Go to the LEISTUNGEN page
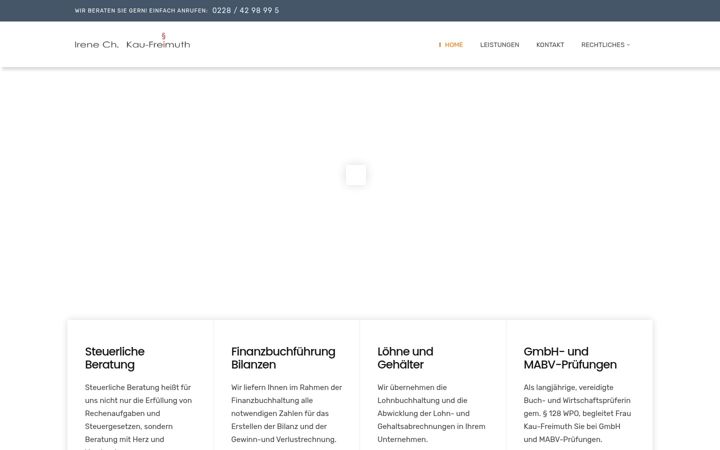Screen dimensions: 720x450 (500, 45)
